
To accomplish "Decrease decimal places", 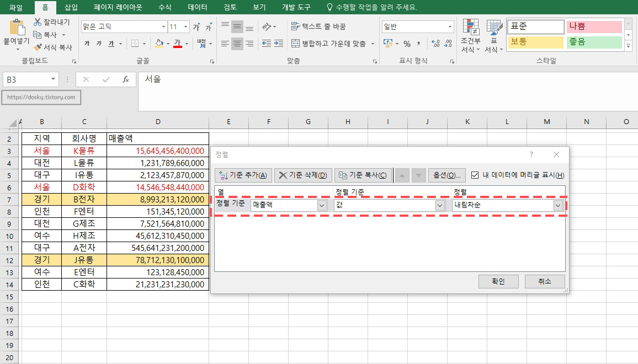I will tap(448, 44).
